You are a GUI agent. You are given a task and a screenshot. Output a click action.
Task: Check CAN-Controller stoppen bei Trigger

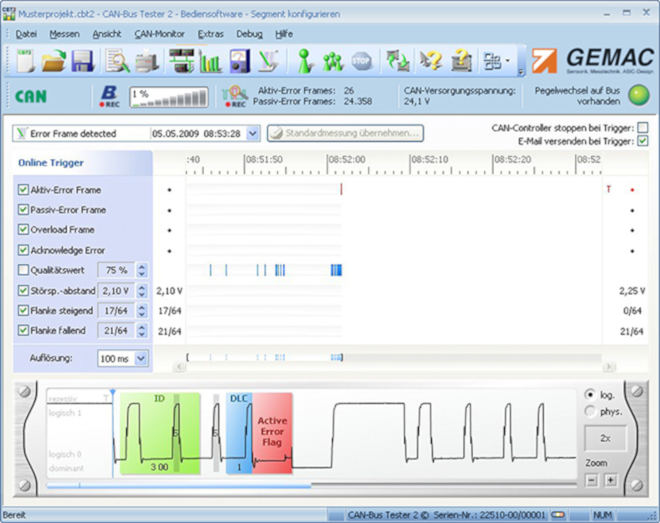(x=642, y=127)
